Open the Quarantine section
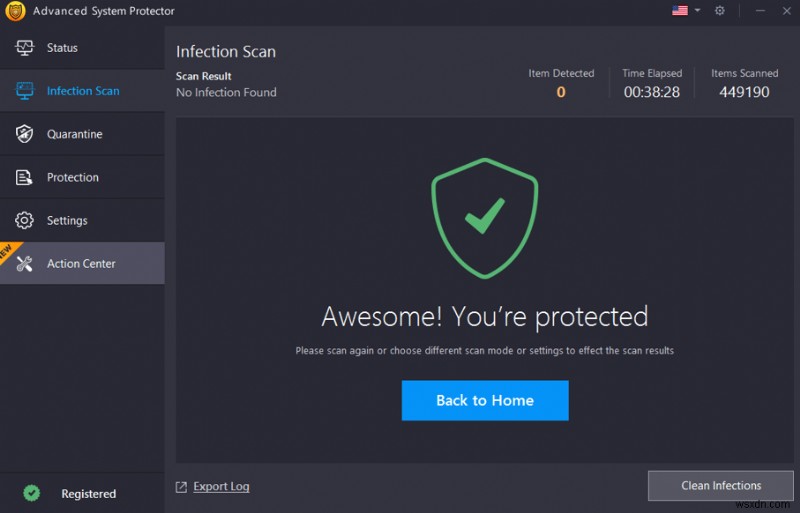Screen dimensions: 800x513 [x=82, y=134]
